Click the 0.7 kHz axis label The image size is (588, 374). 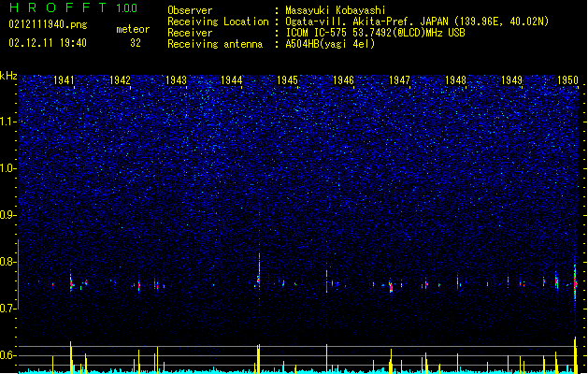point(7,309)
